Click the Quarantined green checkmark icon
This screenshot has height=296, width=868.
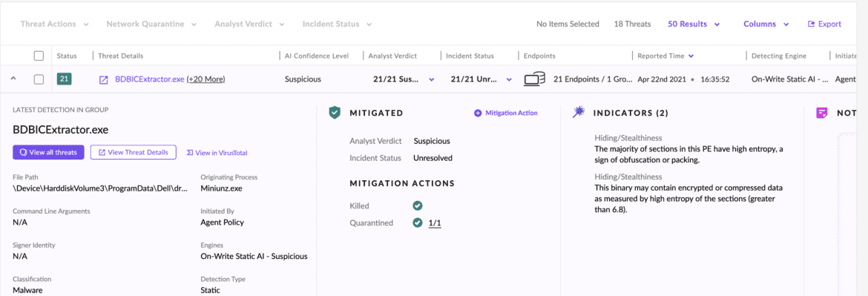pos(418,223)
